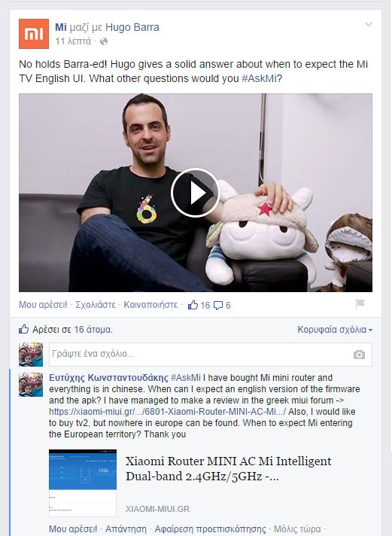Open post options chevron menu
Screen dimensions: 392x536
[369, 24]
